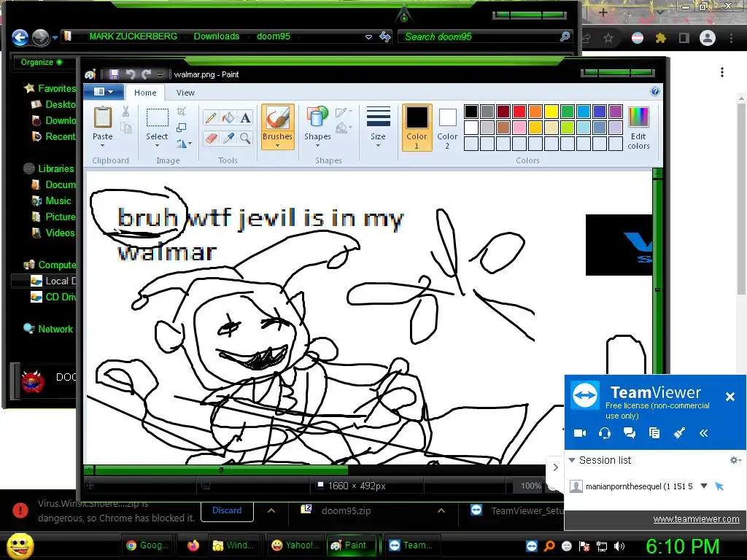Discard the blocked dangerous download

tap(227, 510)
